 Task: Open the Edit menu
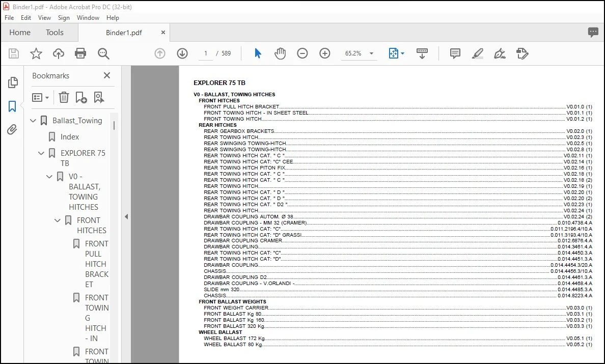point(26,18)
